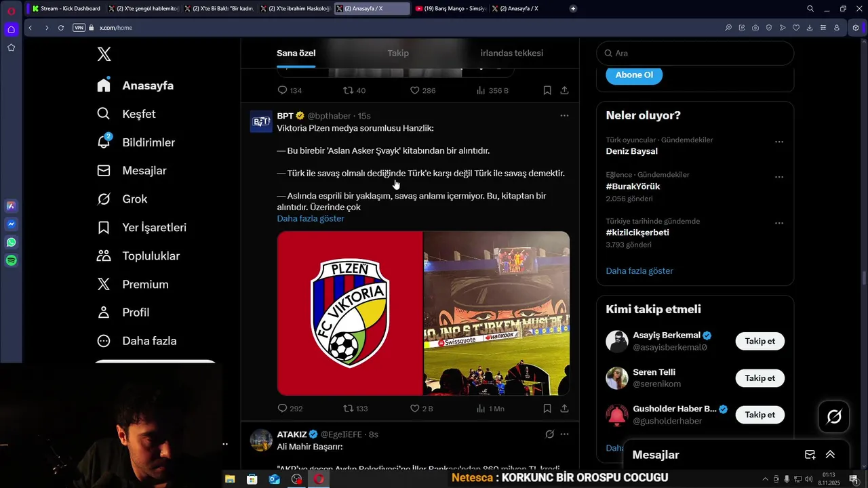Bookmark the BPT post

tap(547, 409)
